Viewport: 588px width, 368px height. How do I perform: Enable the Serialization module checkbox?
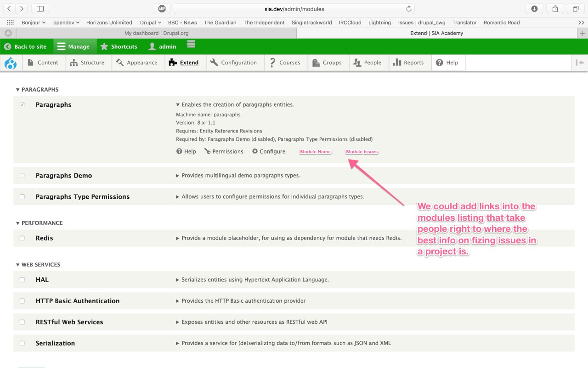pos(22,343)
